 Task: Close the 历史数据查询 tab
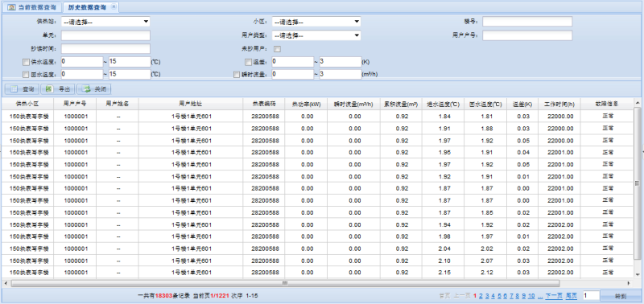[114, 7]
